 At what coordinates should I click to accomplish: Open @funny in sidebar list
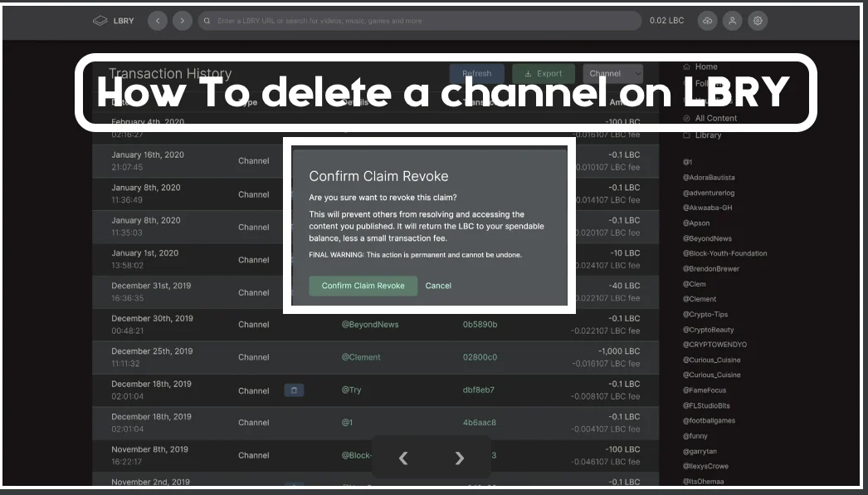[x=695, y=436]
